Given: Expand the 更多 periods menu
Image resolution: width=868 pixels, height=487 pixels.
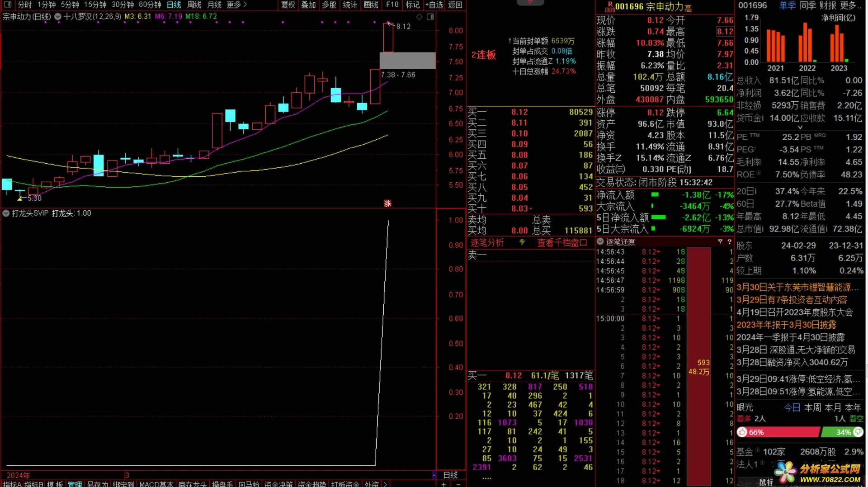Looking at the screenshot, I should tap(237, 5).
